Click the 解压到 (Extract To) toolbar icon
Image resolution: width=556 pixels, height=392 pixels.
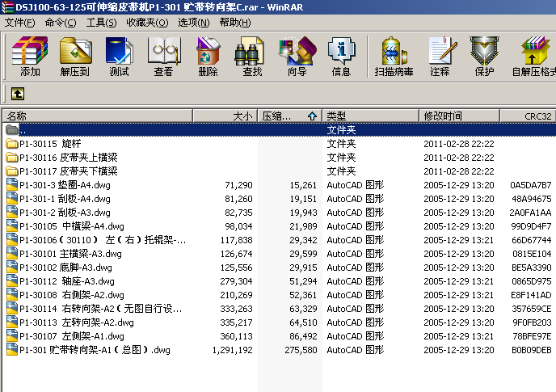click(x=74, y=57)
